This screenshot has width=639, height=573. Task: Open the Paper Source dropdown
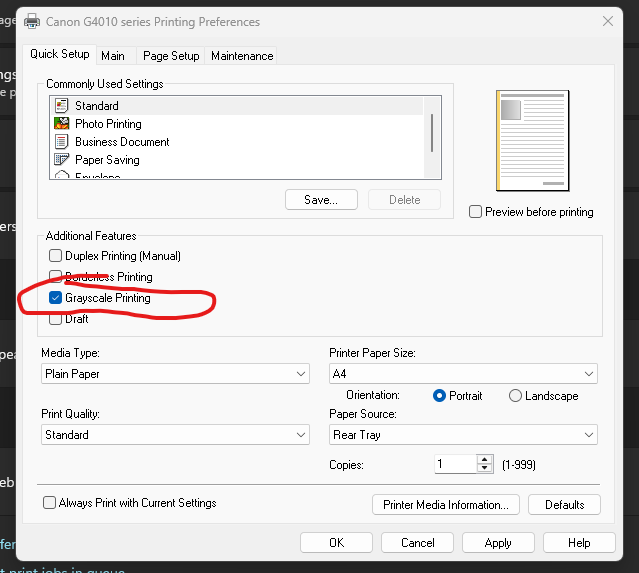pyautogui.click(x=463, y=434)
